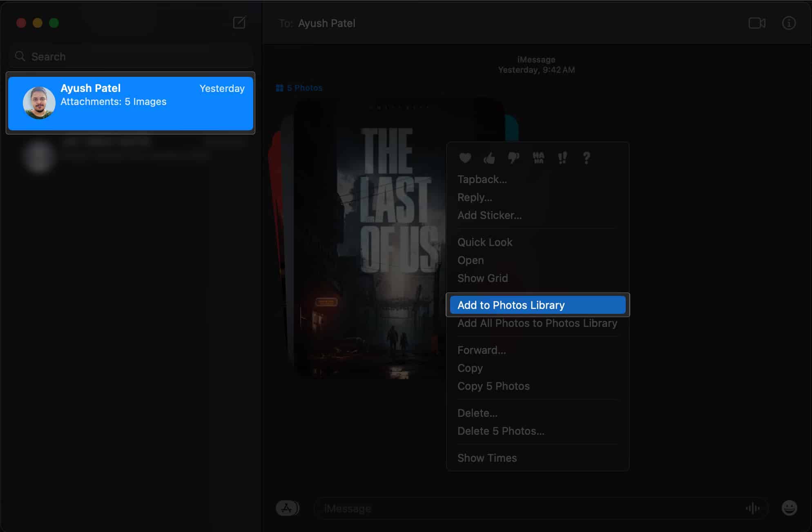Image resolution: width=812 pixels, height=532 pixels.
Task: Click the Exclamation tapback icon
Action: coord(561,158)
